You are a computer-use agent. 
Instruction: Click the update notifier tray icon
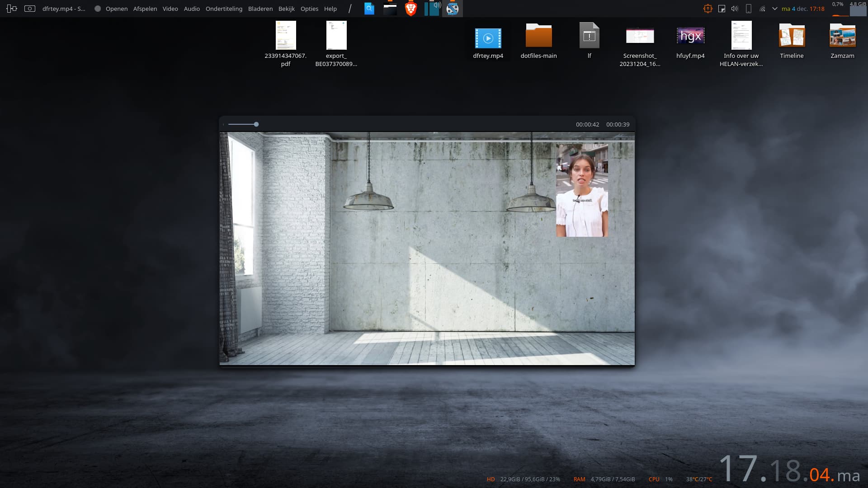point(708,9)
